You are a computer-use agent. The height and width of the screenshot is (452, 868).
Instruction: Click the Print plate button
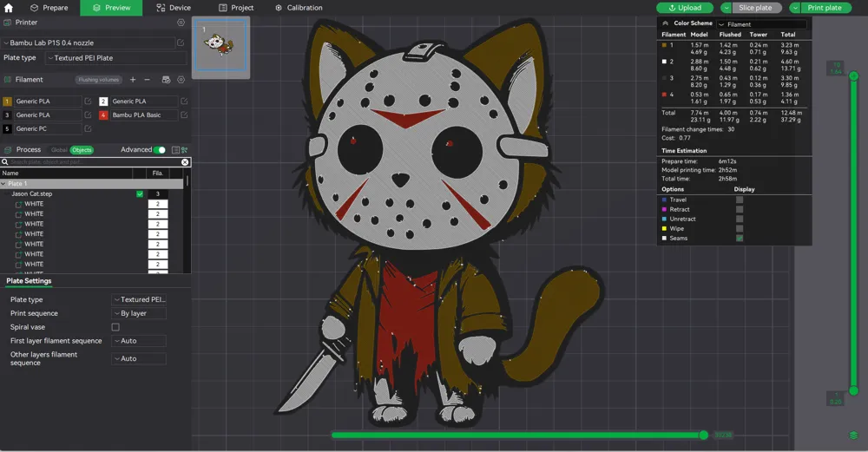[x=825, y=8]
